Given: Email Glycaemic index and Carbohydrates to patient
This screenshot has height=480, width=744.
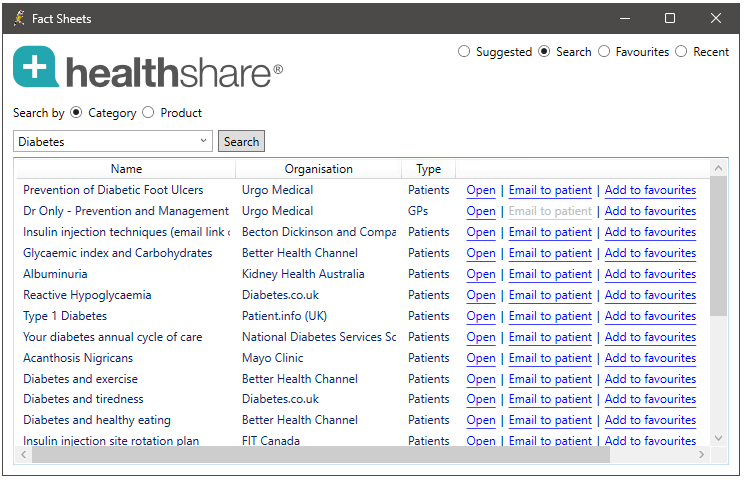Looking at the screenshot, I should (550, 253).
